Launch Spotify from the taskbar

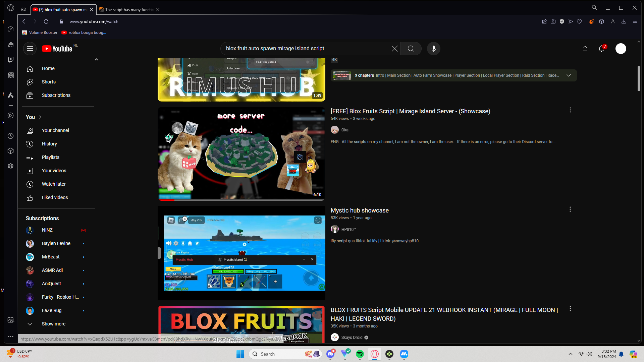coord(360,354)
